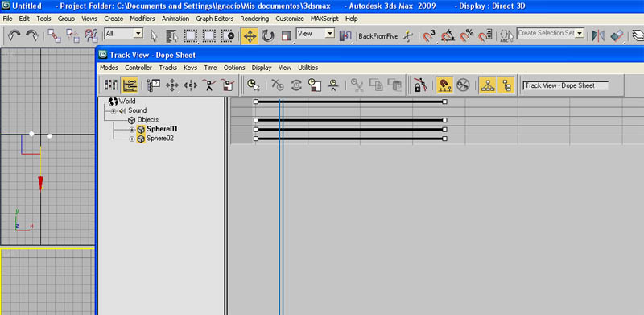
Task: Expand the Sphere02 tree node
Action: (132, 139)
